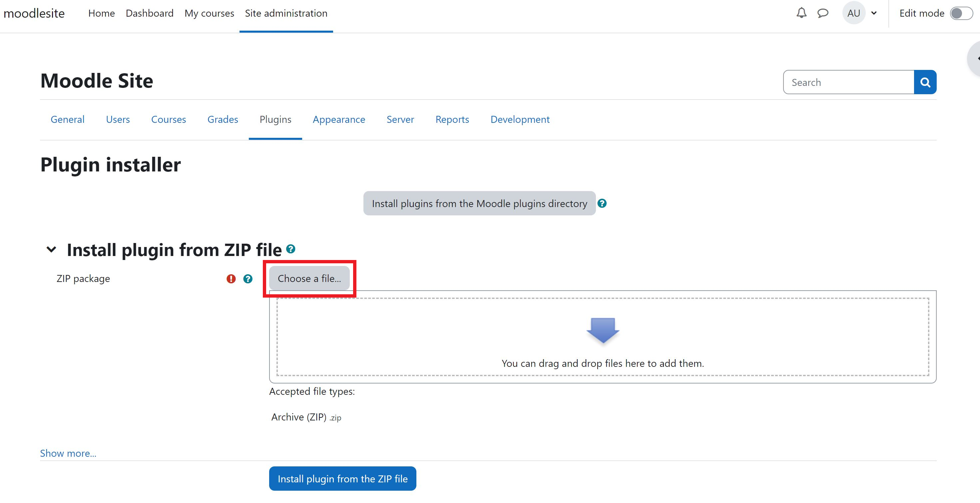Click the drag and drop files area
Screen dimensions: 980x503
(603, 337)
